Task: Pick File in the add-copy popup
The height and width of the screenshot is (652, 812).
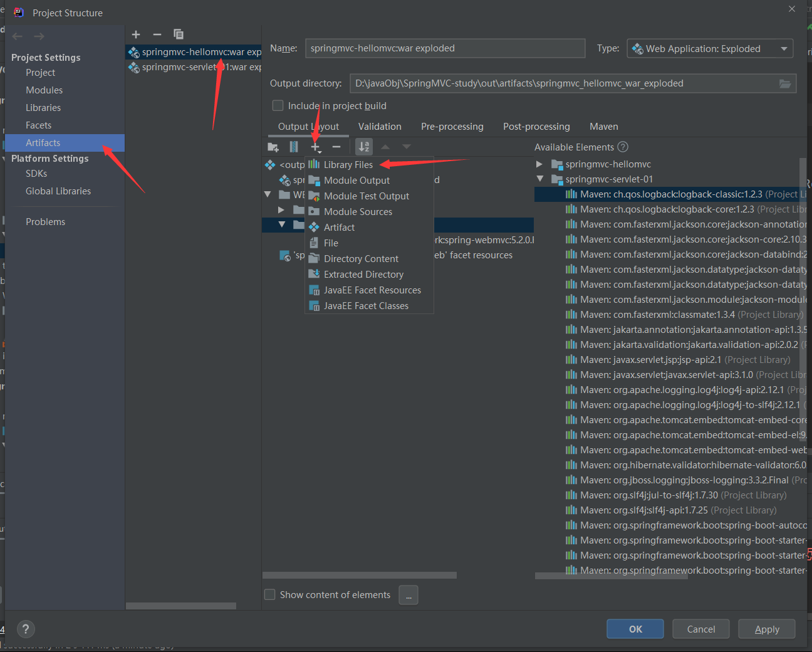Action: point(369,243)
